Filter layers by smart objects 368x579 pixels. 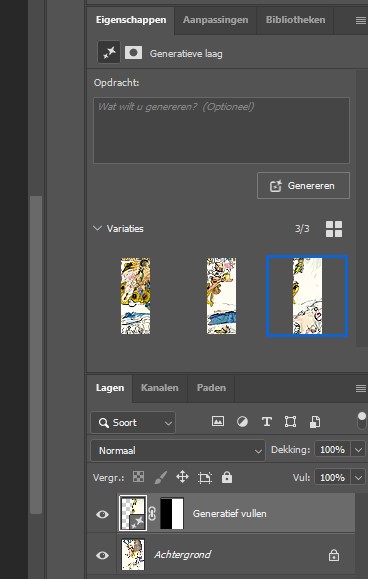(314, 422)
